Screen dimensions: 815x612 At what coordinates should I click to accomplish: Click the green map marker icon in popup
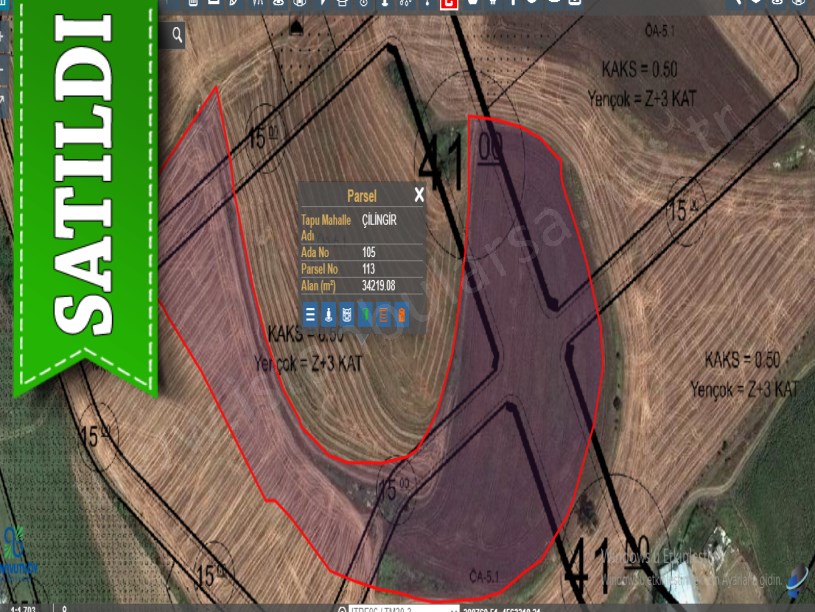(x=365, y=316)
